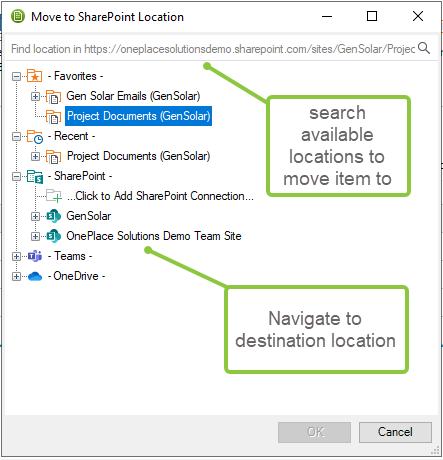This screenshot has height=460, width=443.
Task: Expand the OneDrive node
Action: point(16,276)
